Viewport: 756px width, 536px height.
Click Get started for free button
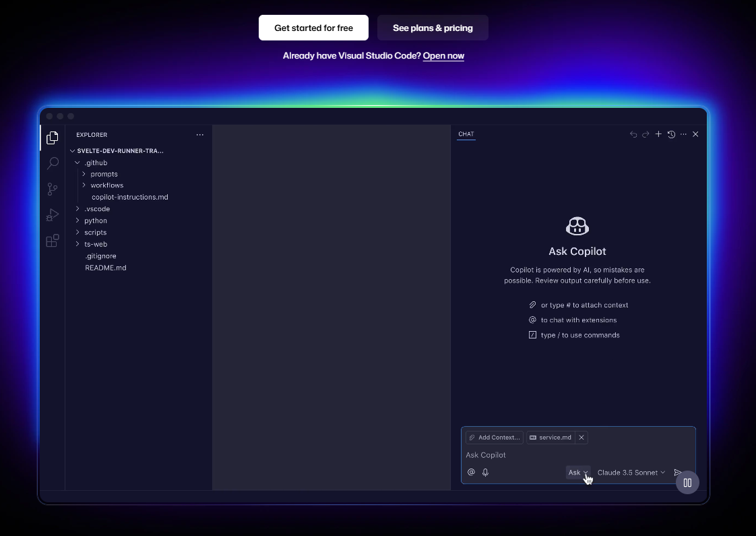pyautogui.click(x=313, y=28)
